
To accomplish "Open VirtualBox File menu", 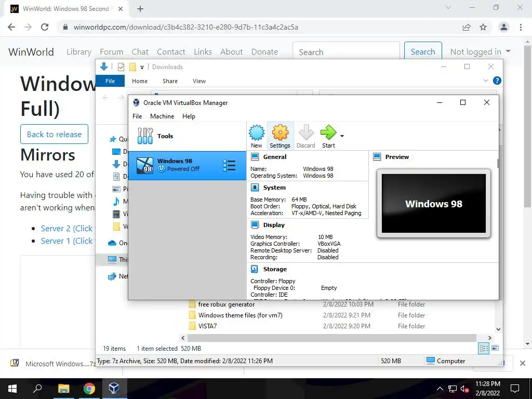I will point(137,116).
